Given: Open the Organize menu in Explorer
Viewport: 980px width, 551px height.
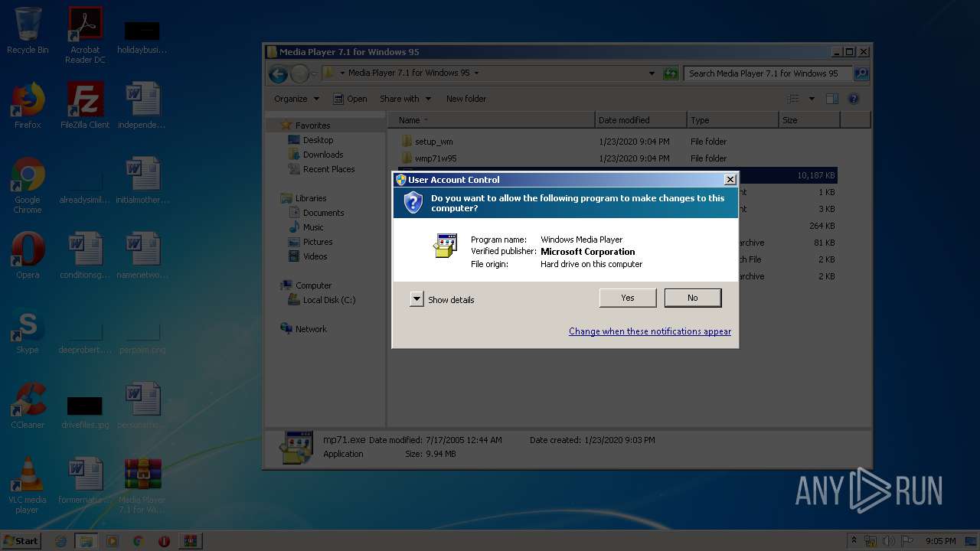Looking at the screenshot, I should pos(296,99).
